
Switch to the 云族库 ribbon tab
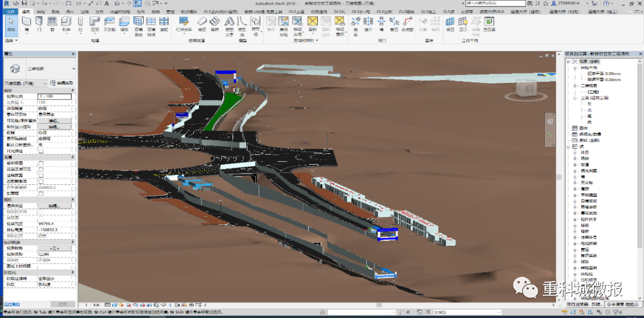467,11
